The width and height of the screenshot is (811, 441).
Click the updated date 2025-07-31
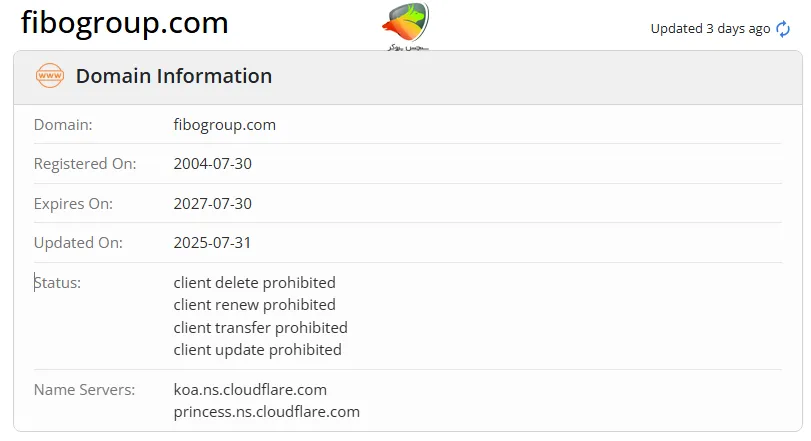(x=212, y=242)
